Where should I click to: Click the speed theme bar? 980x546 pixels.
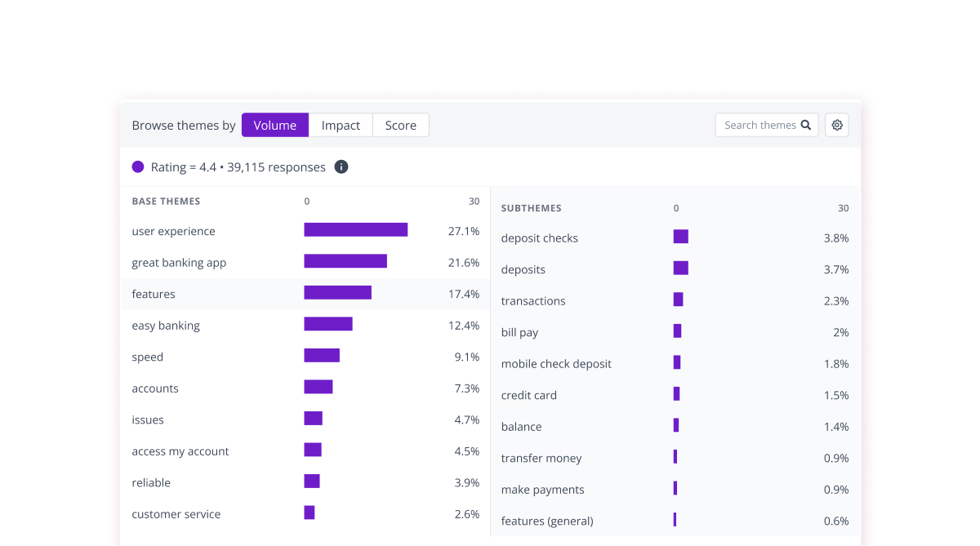[322, 355]
